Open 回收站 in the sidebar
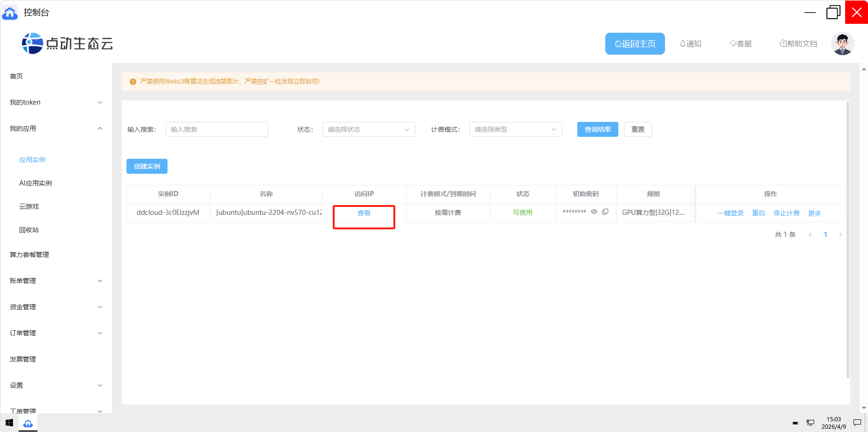 pos(29,230)
